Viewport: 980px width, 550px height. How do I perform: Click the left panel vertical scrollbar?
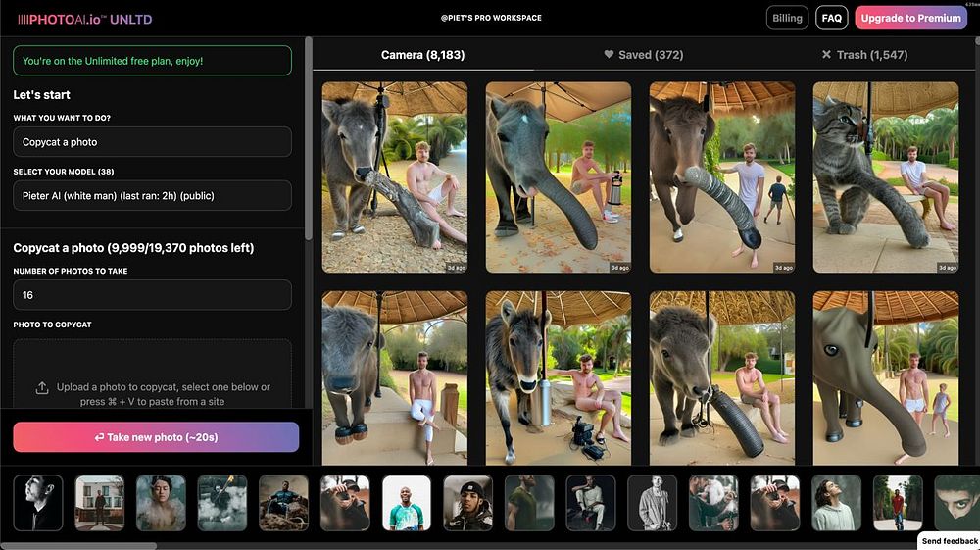click(x=308, y=138)
